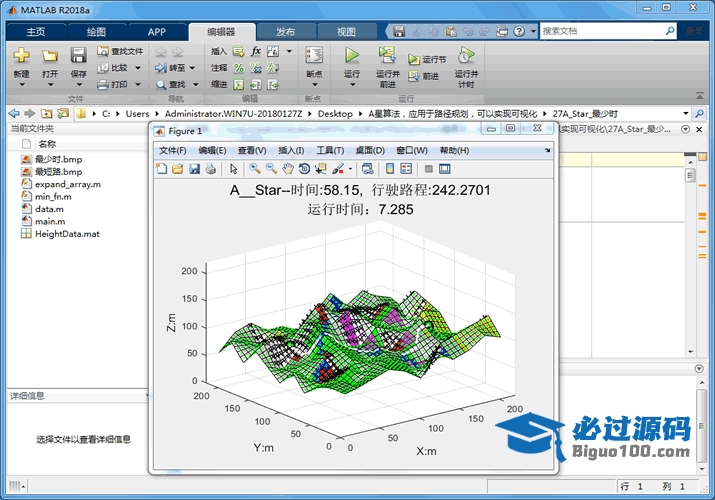The height and width of the screenshot is (500, 715).
Task: Open the address bar path dropdown
Action: [x=686, y=113]
